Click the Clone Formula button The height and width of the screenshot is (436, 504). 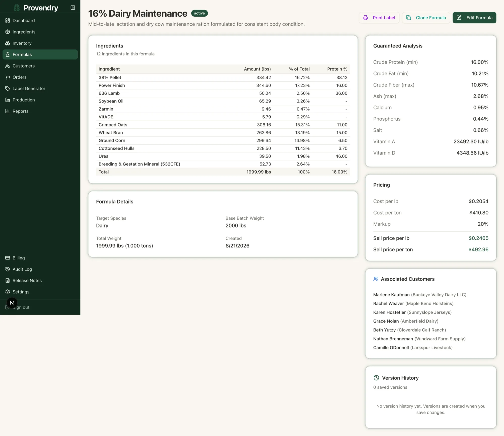coord(426,18)
